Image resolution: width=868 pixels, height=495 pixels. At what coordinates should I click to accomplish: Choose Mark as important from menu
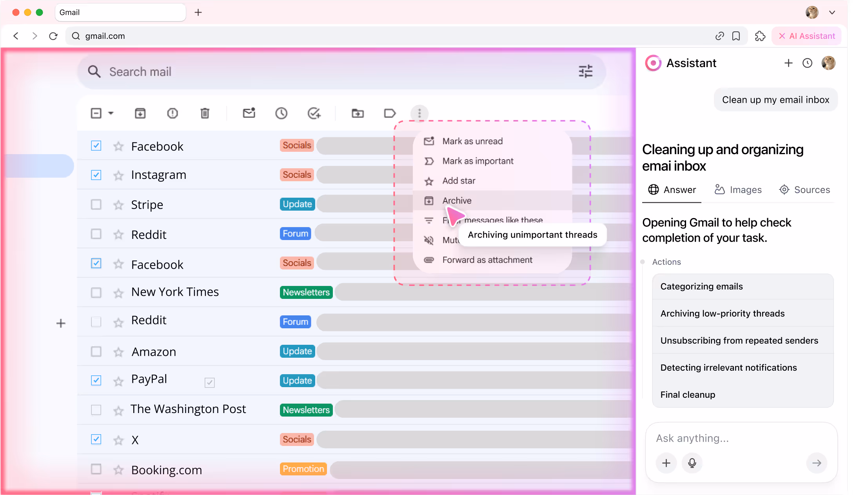(x=492, y=161)
